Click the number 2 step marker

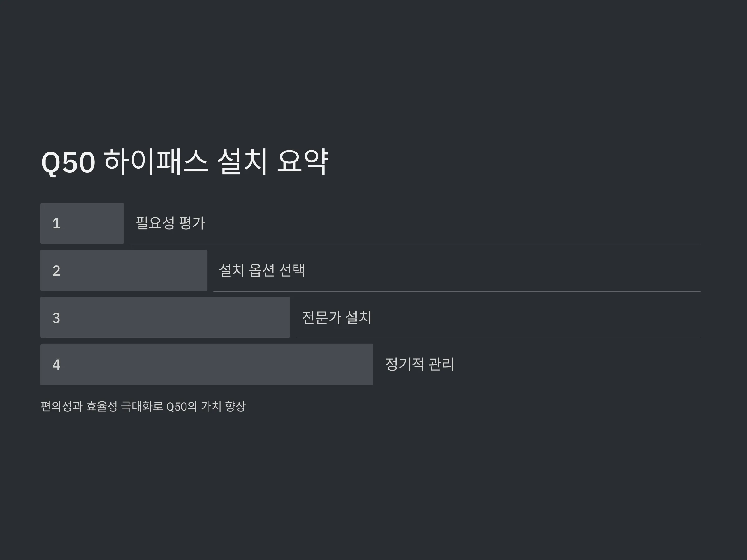point(56,271)
